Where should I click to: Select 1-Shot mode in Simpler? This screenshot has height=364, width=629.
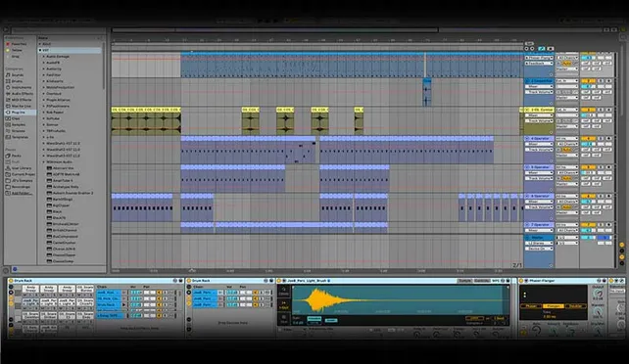click(x=283, y=305)
